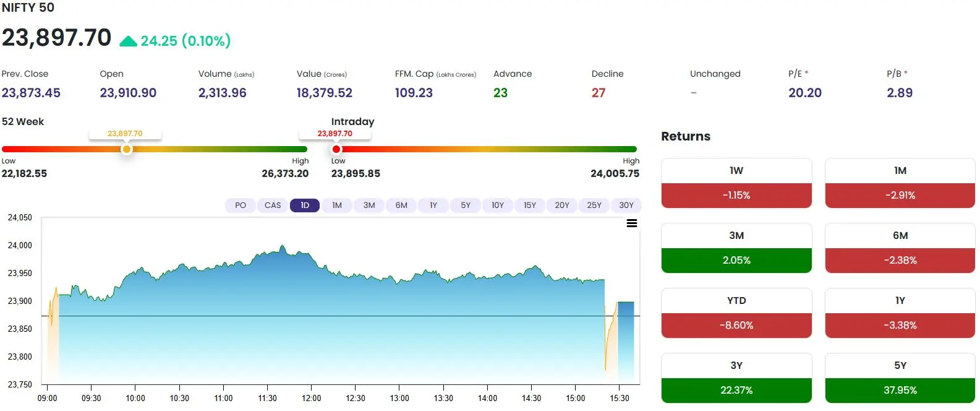The height and width of the screenshot is (411, 980).
Task: Switch chart to 5Y range
Action: point(466,205)
